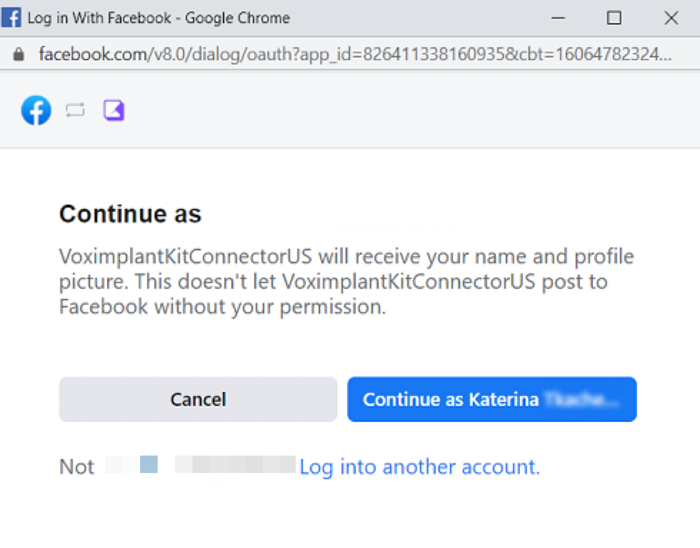Click the round blue Facebook logo
The image size is (700, 548).
click(36, 110)
